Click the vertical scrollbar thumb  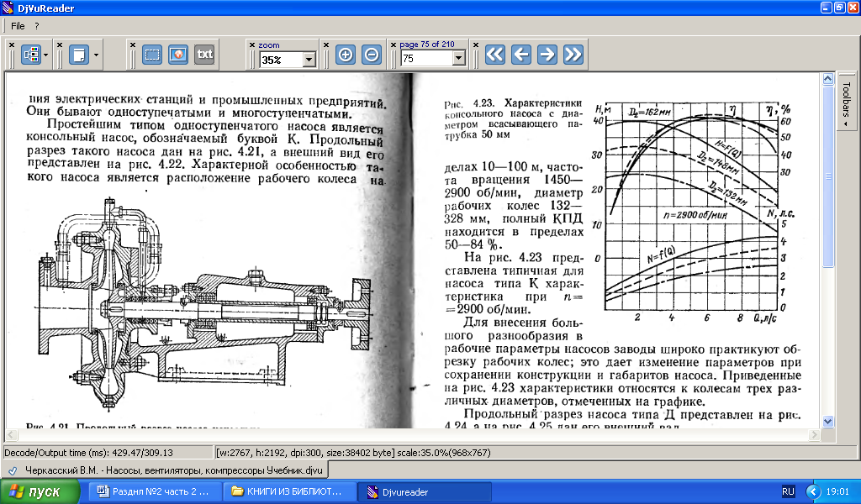click(828, 176)
